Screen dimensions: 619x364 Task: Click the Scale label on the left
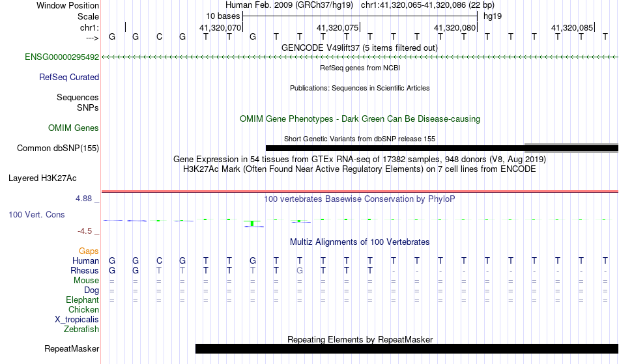pyautogui.click(x=88, y=16)
